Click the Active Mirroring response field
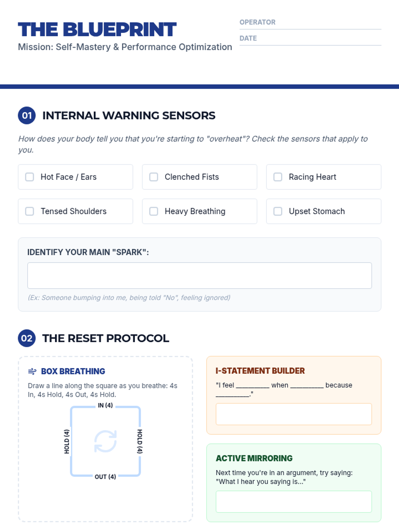Screen dimensions: 399x532 click(294, 501)
